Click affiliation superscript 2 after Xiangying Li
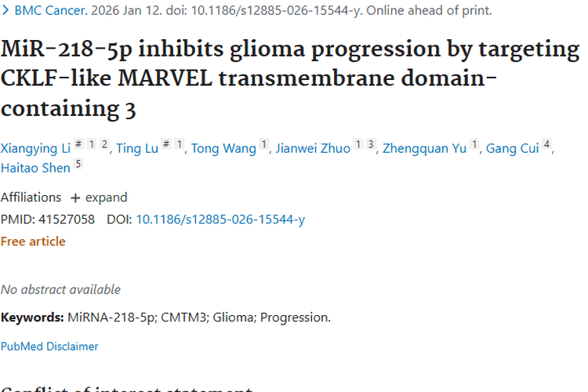Image resolution: width=588 pixels, height=392 pixels. pyautogui.click(x=104, y=144)
